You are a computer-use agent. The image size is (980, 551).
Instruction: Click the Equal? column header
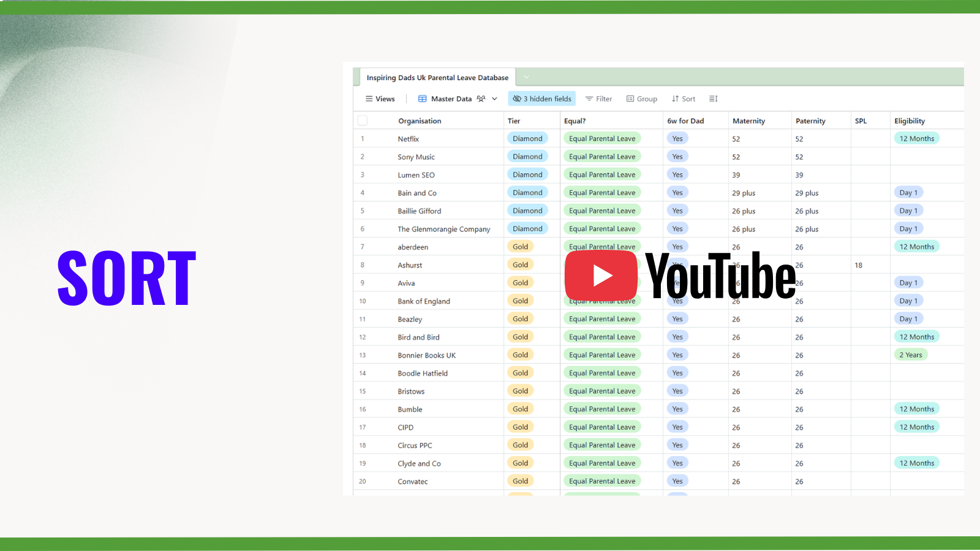[575, 121]
